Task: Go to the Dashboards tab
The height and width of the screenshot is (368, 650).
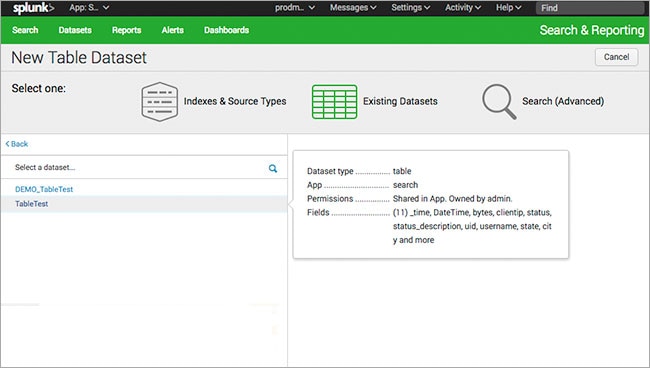Action: 226,30
